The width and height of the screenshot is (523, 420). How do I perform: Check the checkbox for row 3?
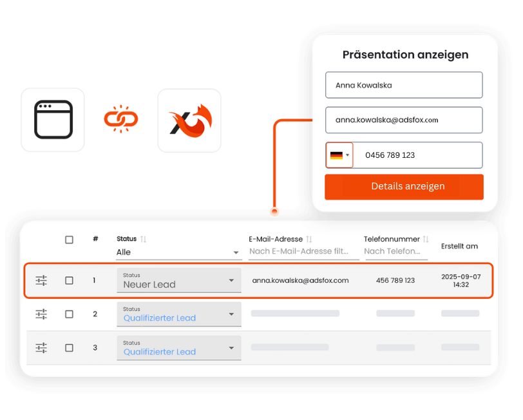point(69,348)
